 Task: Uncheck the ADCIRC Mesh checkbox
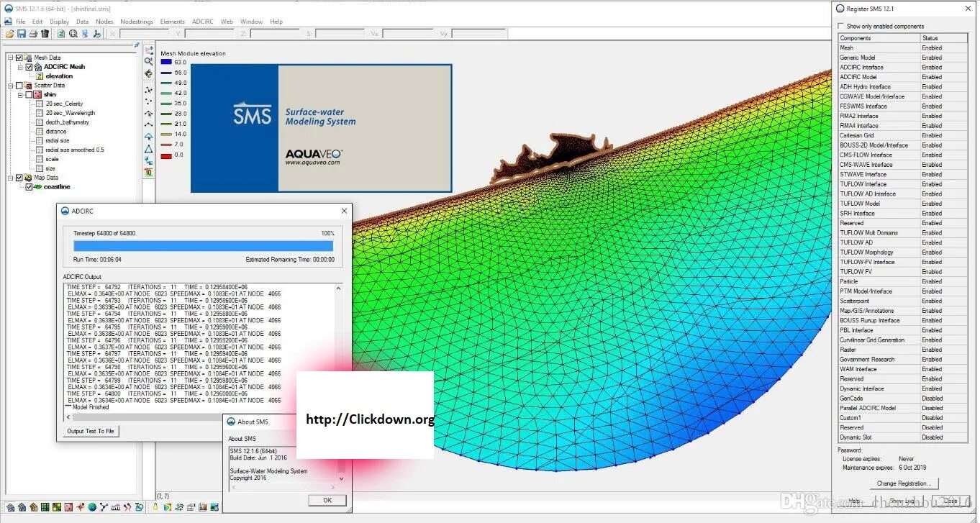29,67
